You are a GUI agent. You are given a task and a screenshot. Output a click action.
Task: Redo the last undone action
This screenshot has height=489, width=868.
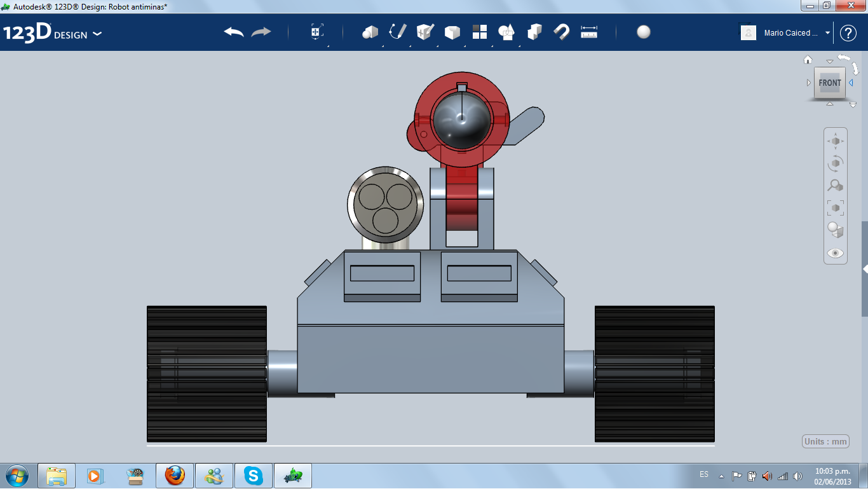tap(261, 32)
